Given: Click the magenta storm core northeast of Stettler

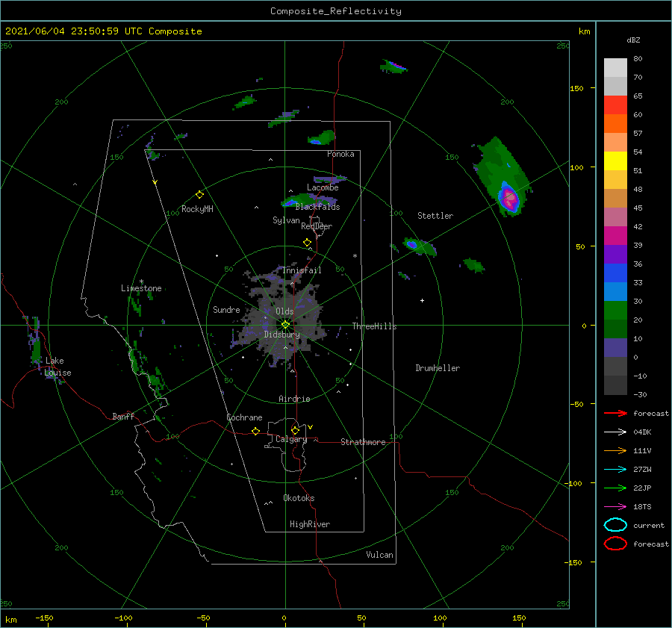Looking at the screenshot, I should coord(510,199).
